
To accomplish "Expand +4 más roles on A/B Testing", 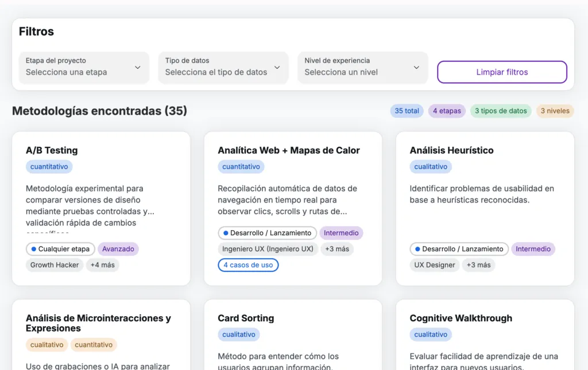I will [102, 265].
